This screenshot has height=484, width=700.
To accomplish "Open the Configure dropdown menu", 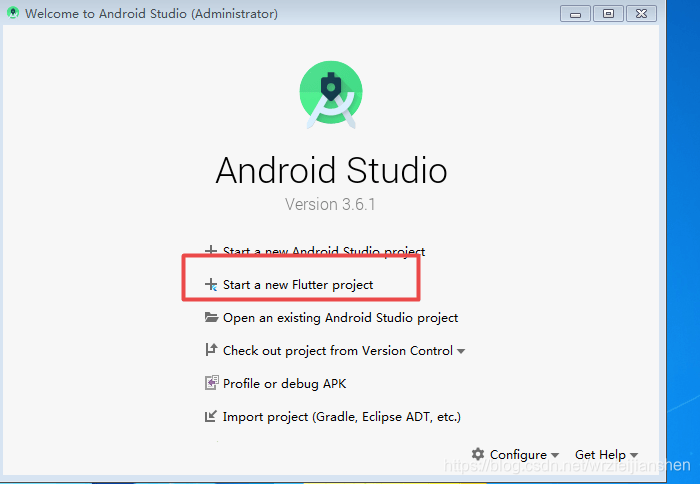I will [524, 455].
